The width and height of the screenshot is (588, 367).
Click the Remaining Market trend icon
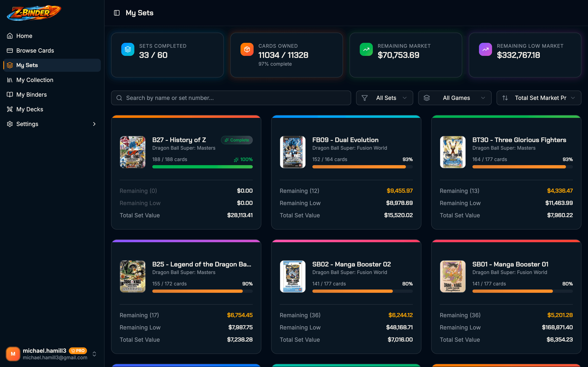pos(366,49)
